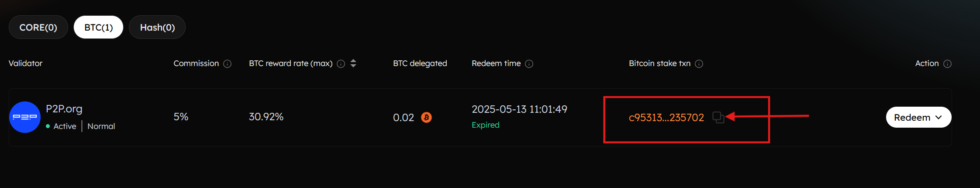The height and width of the screenshot is (188, 980).
Task: Click the green Expired status label
Action: click(x=486, y=125)
